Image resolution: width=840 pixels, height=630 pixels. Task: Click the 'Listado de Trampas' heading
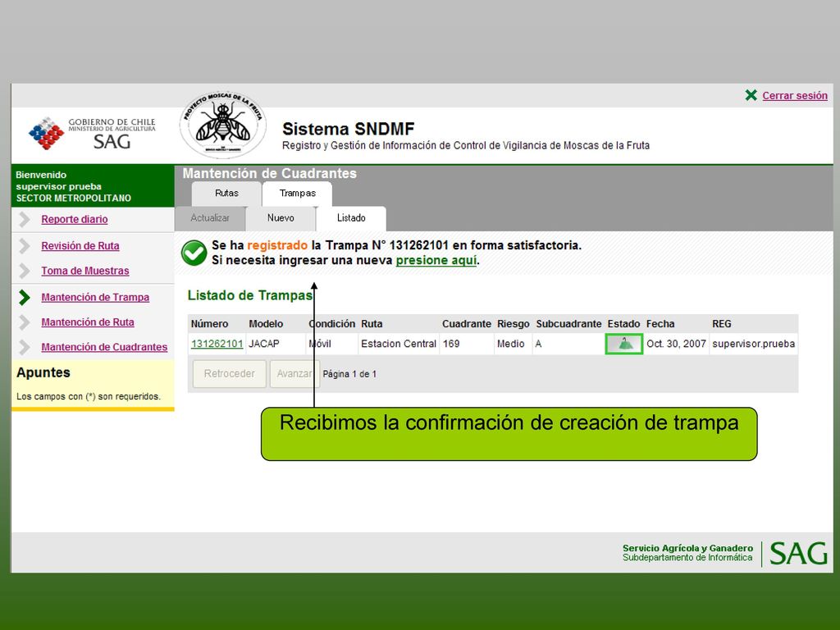pos(249,295)
